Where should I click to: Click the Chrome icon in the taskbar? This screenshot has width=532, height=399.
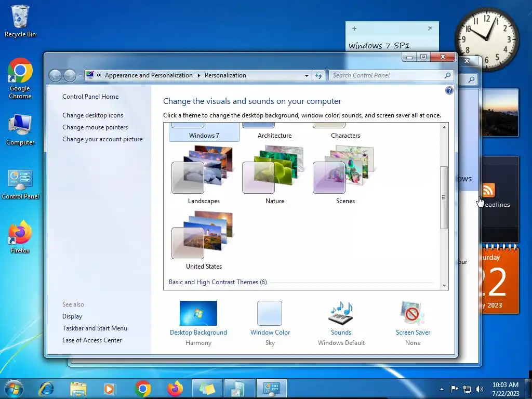pos(143,389)
